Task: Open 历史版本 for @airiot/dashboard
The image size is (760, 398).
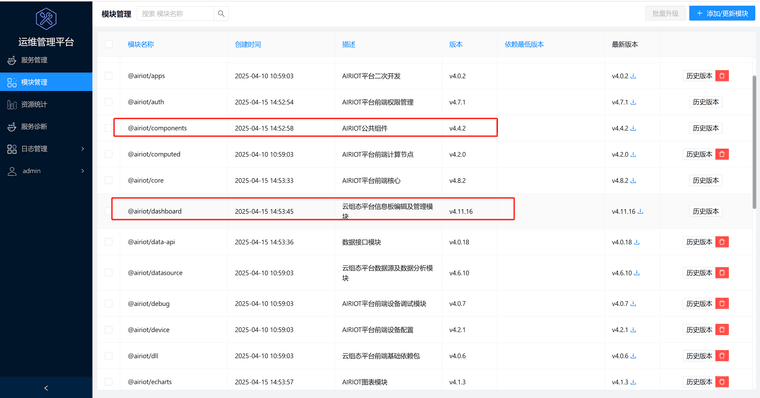Action: coord(705,211)
